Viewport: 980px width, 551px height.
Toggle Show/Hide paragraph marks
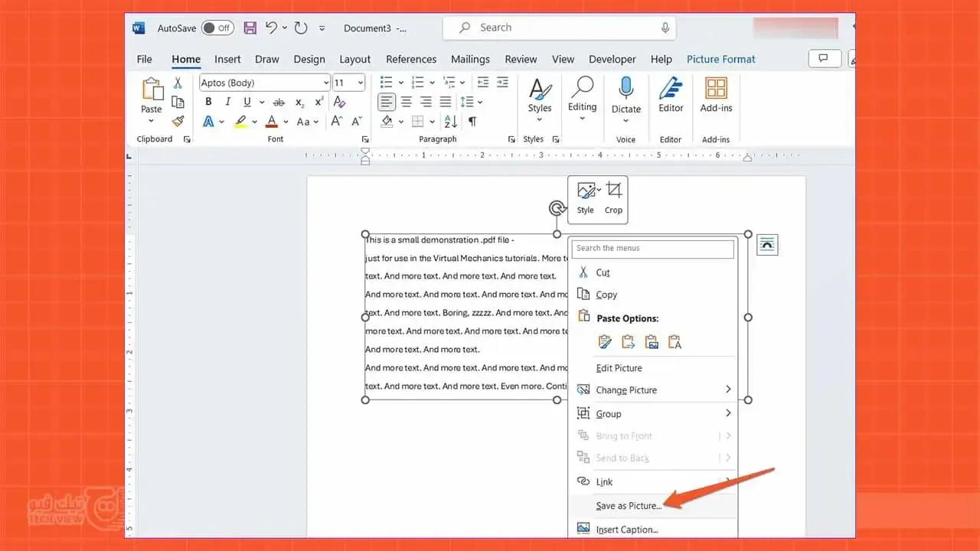[472, 121]
